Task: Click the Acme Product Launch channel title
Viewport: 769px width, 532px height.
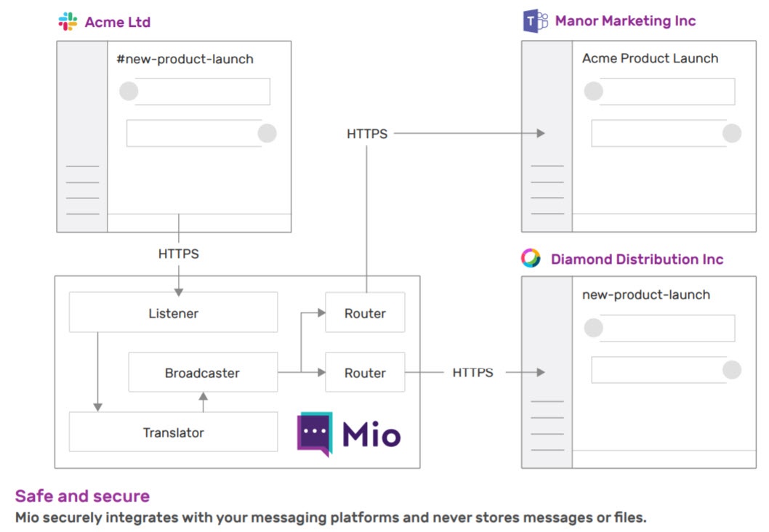Action: coord(650,58)
